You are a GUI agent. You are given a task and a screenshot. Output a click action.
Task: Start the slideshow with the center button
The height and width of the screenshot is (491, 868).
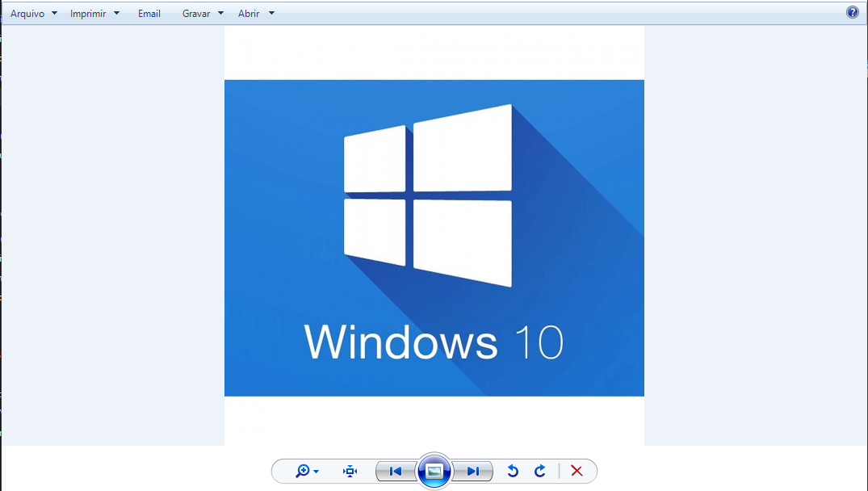click(x=434, y=471)
